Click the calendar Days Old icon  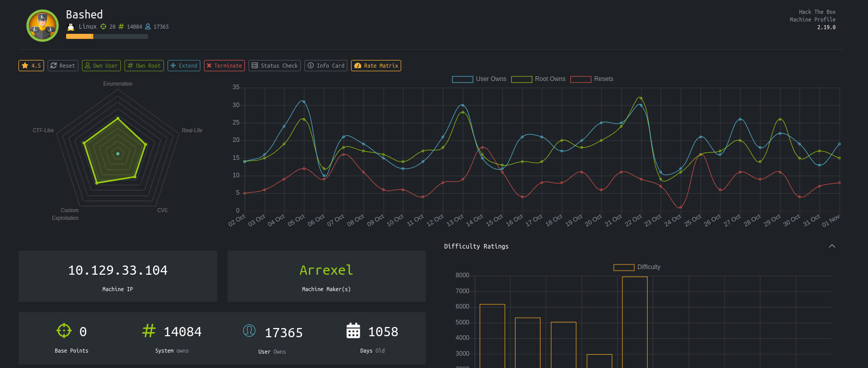353,331
